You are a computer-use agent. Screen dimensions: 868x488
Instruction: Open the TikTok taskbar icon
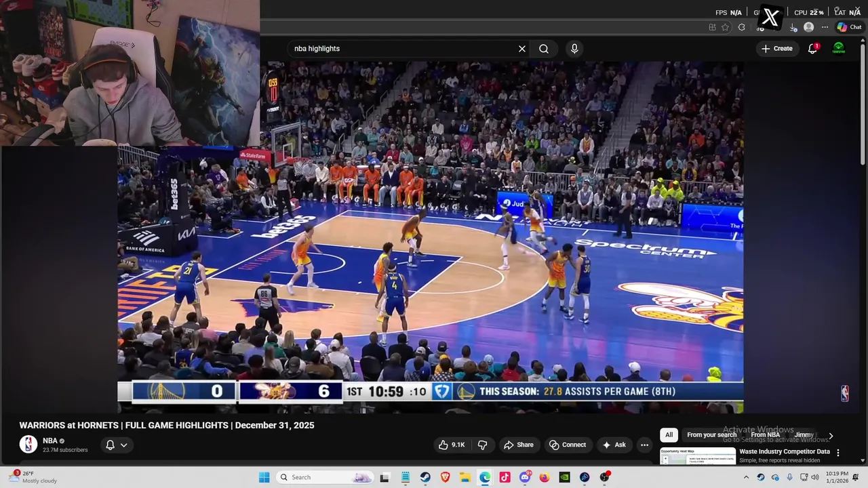coord(505,477)
